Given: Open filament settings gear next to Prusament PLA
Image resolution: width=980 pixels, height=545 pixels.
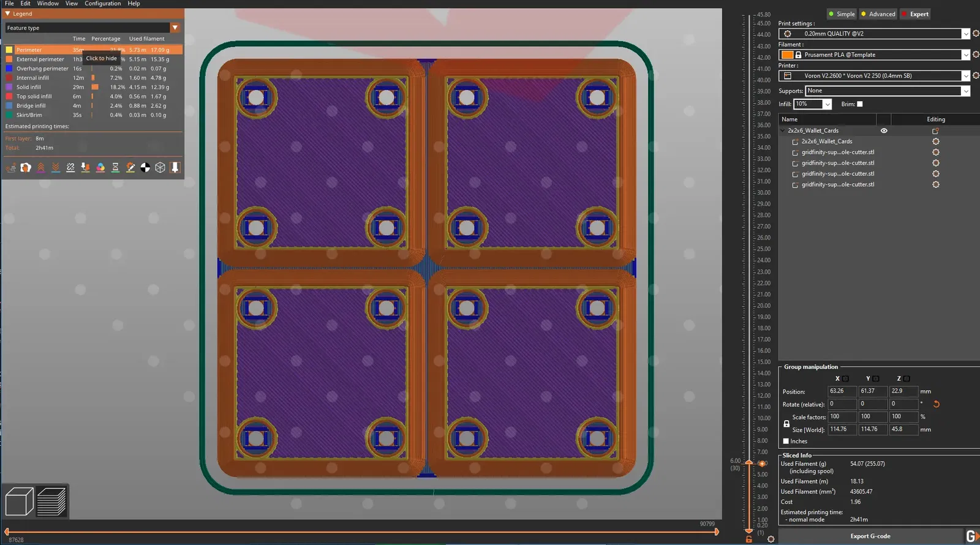Looking at the screenshot, I should click(976, 55).
